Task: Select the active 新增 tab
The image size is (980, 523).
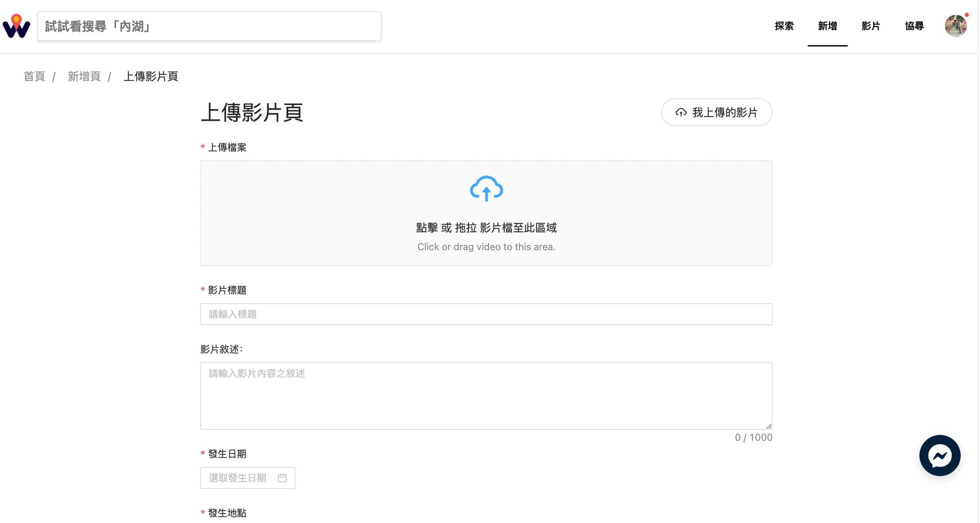Action: pyautogui.click(x=827, y=26)
